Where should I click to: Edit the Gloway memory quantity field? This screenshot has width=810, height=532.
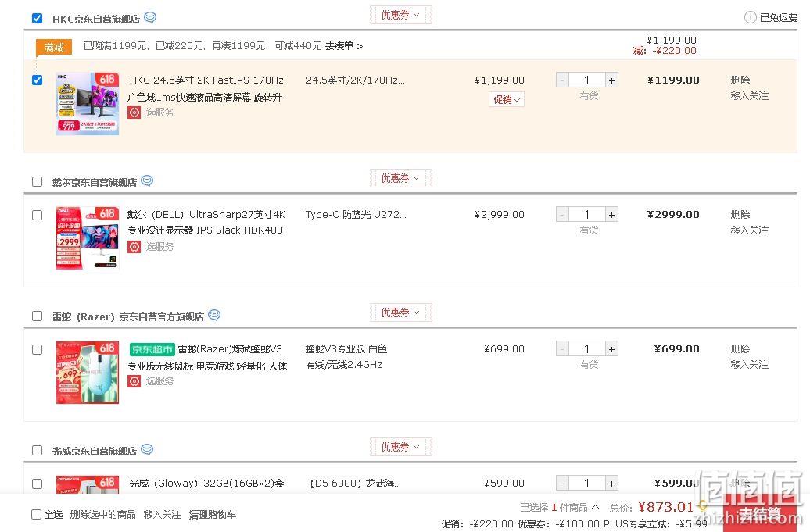pos(587,483)
